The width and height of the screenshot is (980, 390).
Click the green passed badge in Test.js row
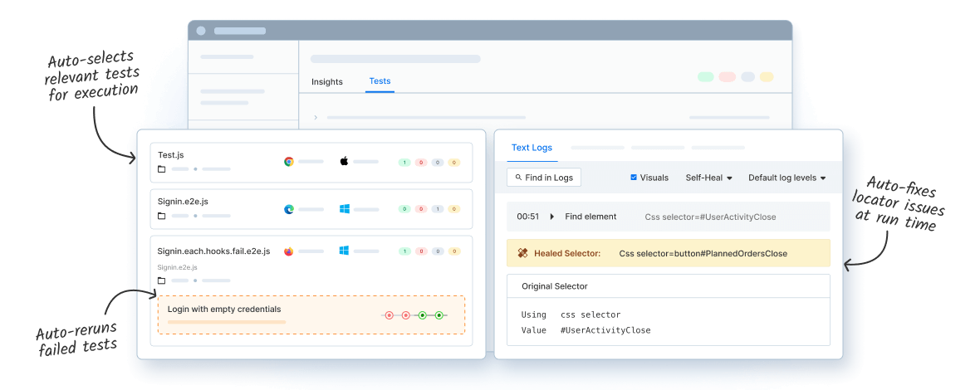click(x=404, y=163)
